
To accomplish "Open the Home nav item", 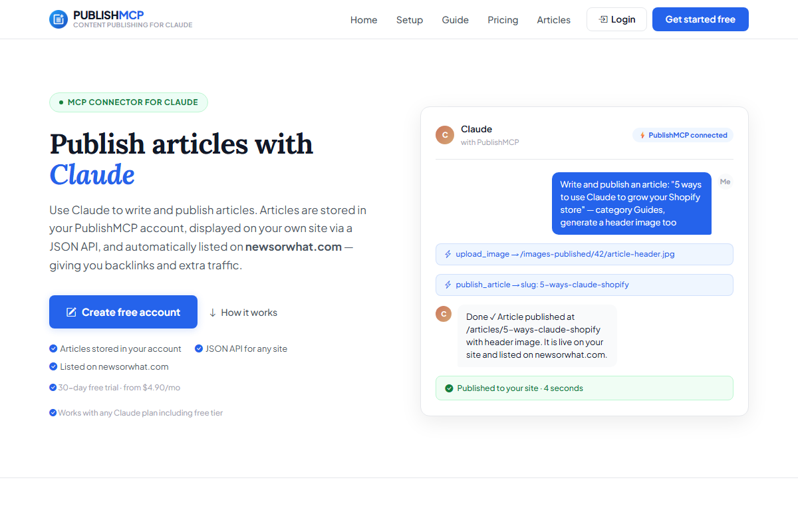I will [364, 20].
